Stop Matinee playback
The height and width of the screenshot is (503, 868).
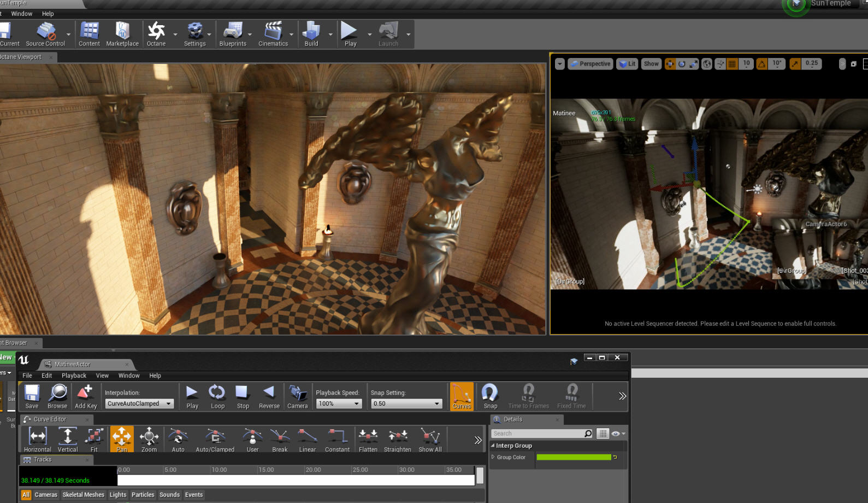tap(243, 396)
